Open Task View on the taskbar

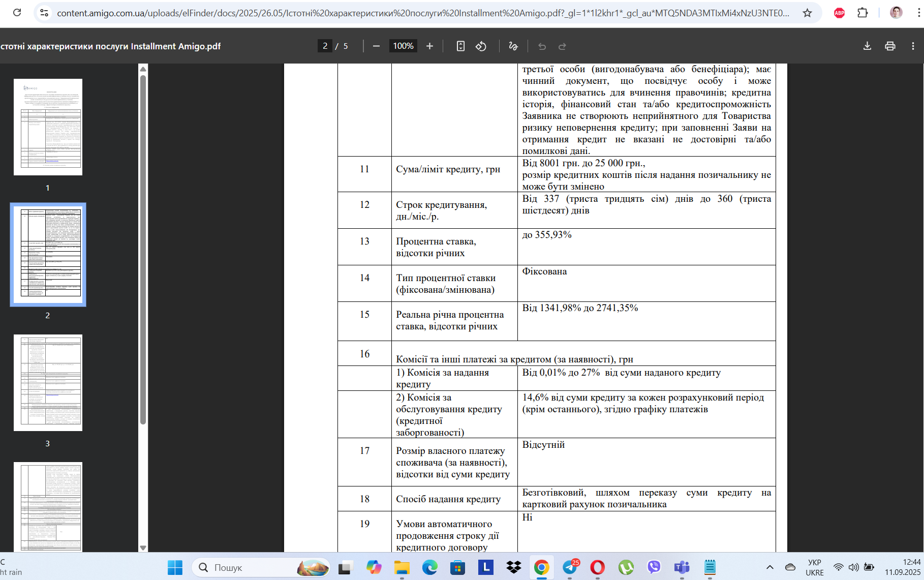(346, 567)
